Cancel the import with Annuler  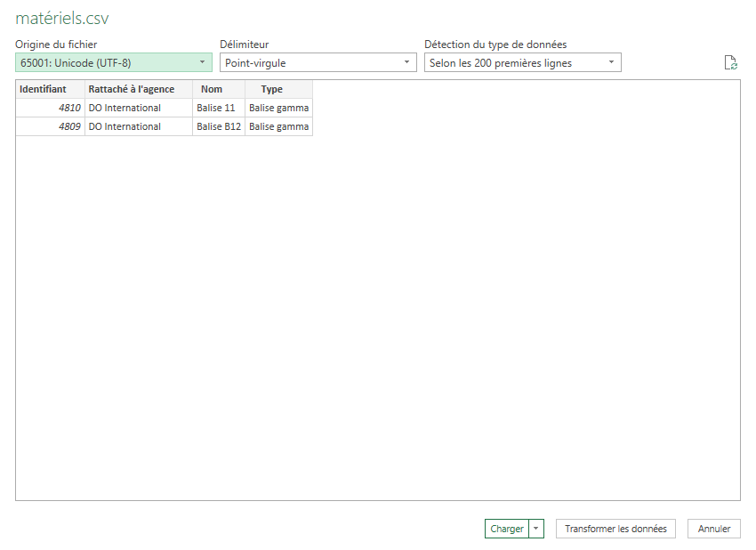point(713,529)
